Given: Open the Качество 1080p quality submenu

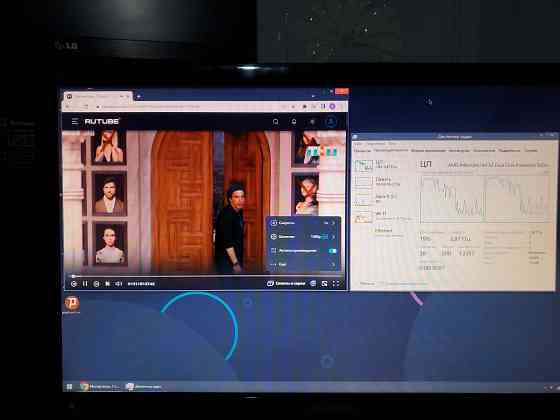Looking at the screenshot, I should coord(303,236).
